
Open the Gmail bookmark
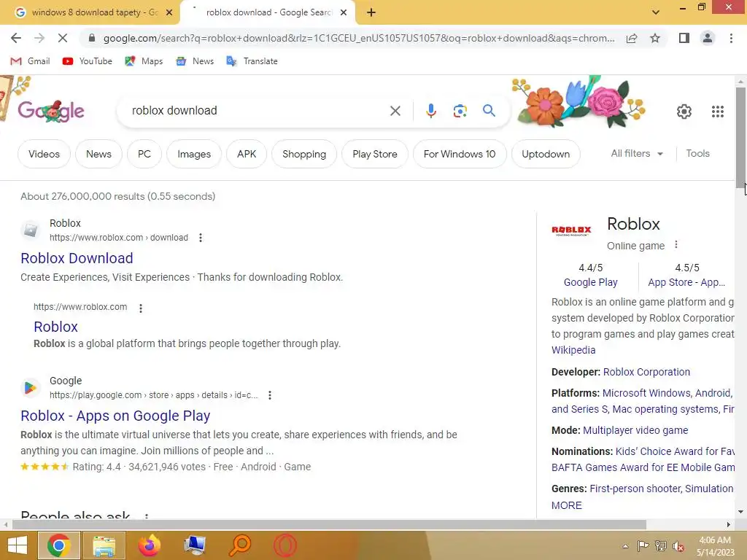click(x=30, y=61)
